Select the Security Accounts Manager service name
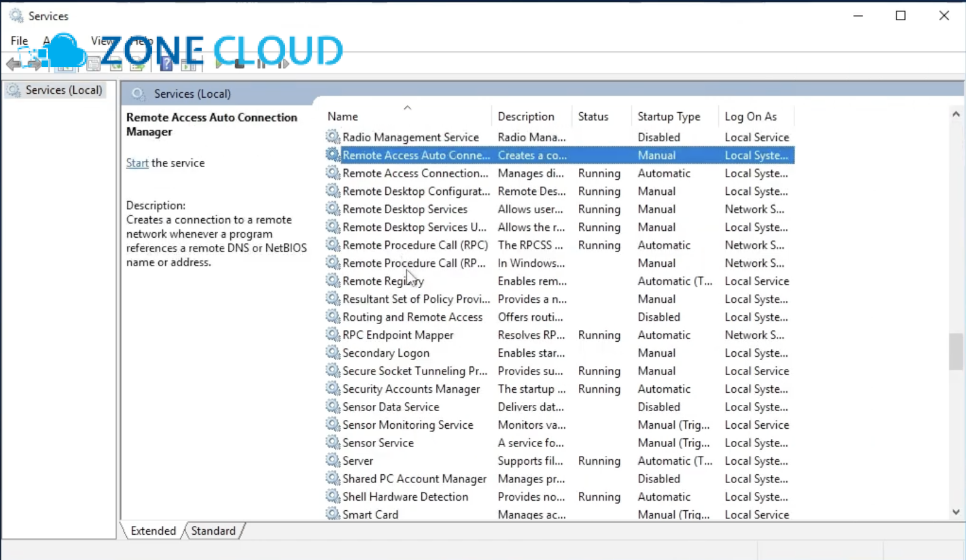This screenshot has height=560, width=966. click(x=411, y=389)
